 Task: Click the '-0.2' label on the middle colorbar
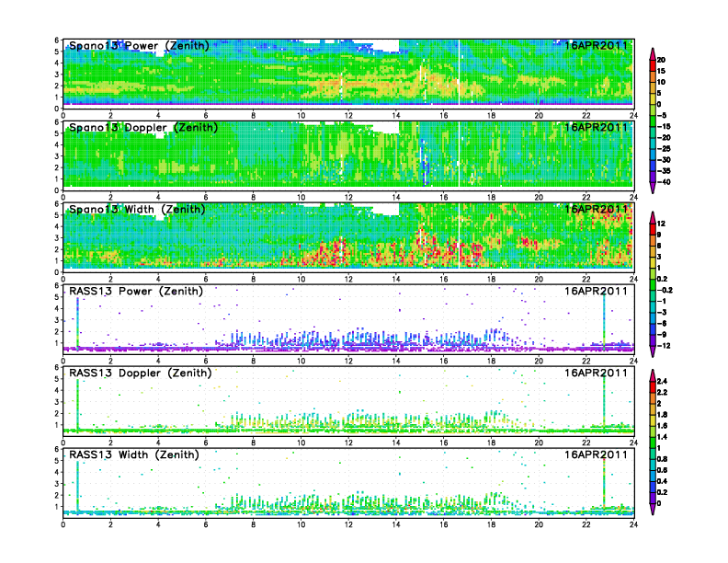pyautogui.click(x=665, y=291)
